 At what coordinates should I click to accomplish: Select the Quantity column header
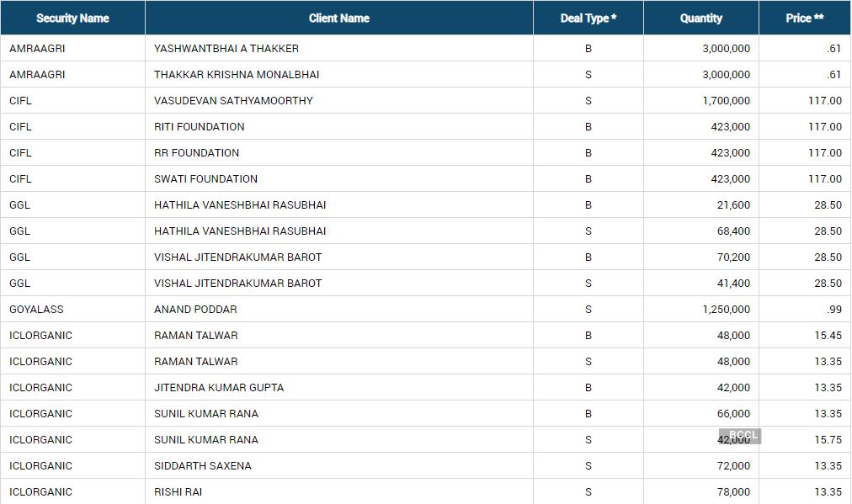click(x=700, y=18)
